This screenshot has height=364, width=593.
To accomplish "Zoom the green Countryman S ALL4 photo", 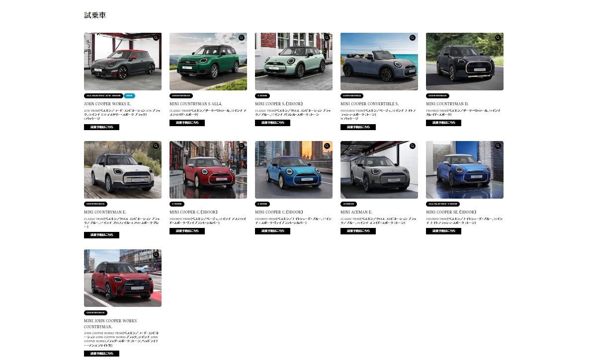I will click(241, 38).
